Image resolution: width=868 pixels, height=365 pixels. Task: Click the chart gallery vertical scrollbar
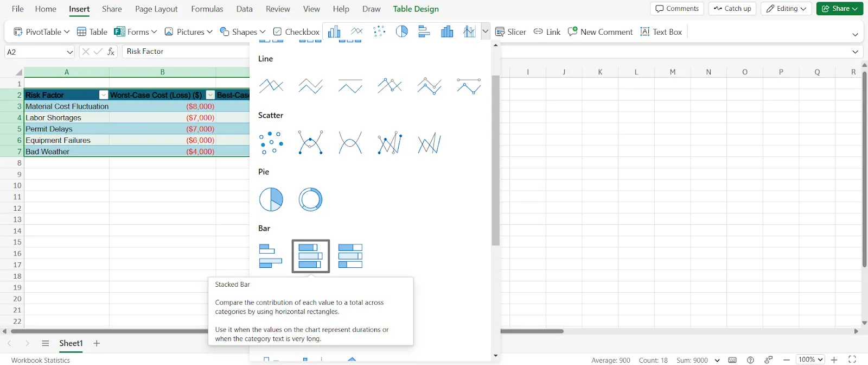coord(495,161)
